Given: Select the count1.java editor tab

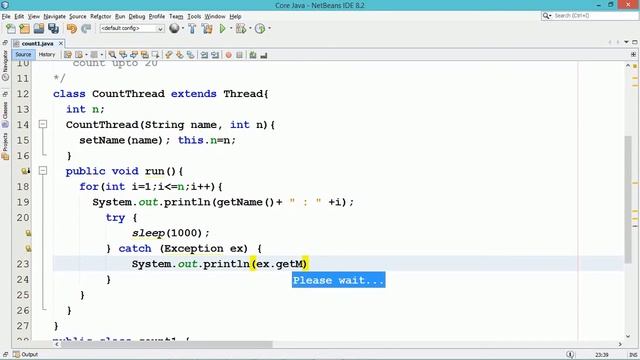Looking at the screenshot, I should 37,43.
